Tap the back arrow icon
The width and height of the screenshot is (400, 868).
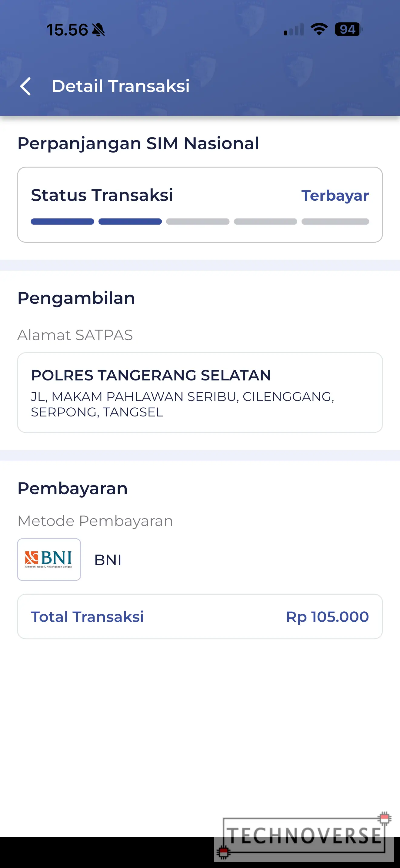26,86
